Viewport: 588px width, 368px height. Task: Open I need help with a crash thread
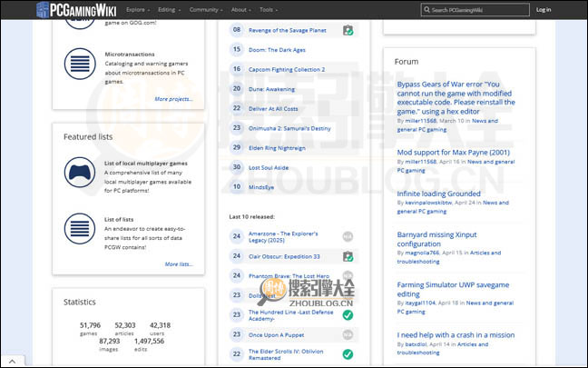pyautogui.click(x=456, y=335)
